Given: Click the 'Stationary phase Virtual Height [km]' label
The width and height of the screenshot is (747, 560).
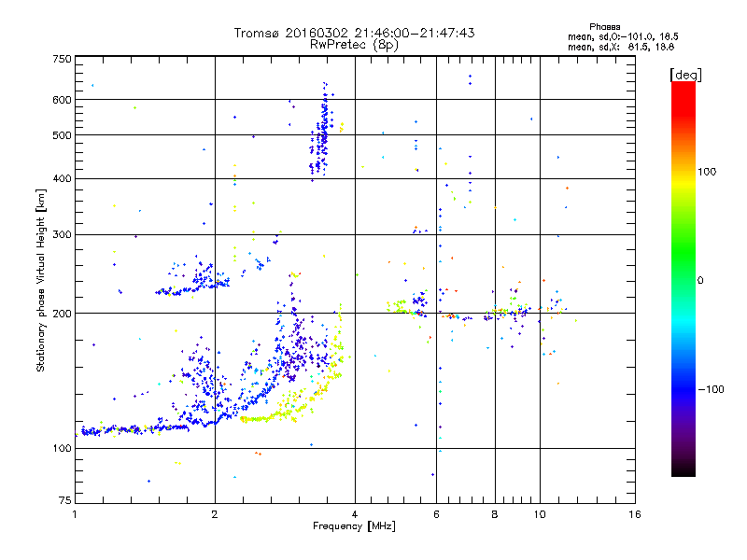Looking at the screenshot, I should click(41, 280).
